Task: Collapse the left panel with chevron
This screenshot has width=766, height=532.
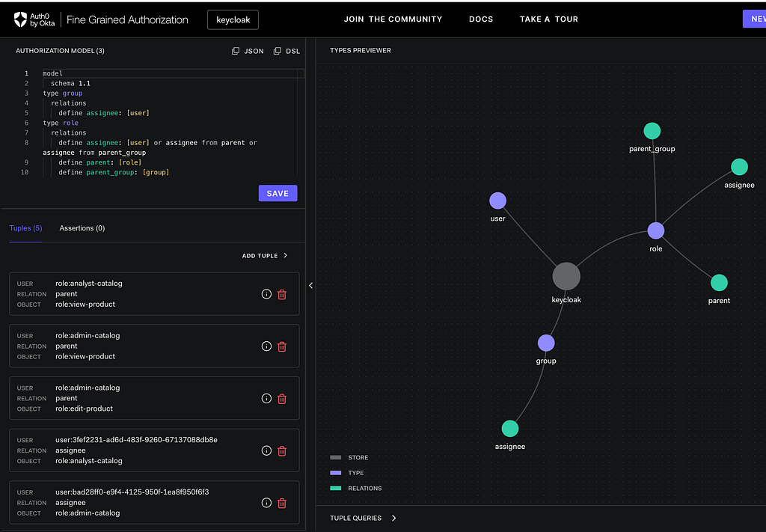Action: (x=310, y=285)
